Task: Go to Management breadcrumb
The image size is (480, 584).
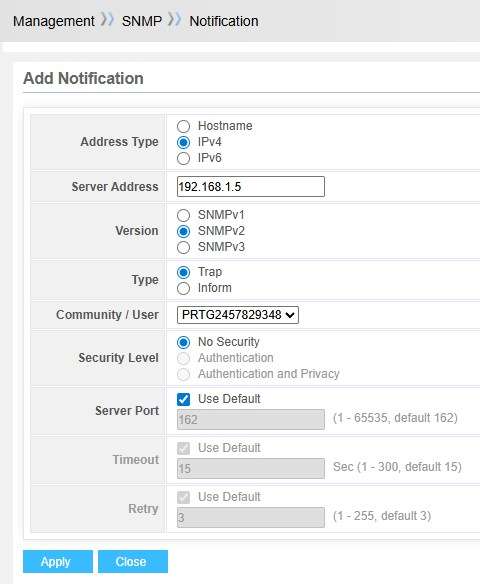Action: pos(54,21)
